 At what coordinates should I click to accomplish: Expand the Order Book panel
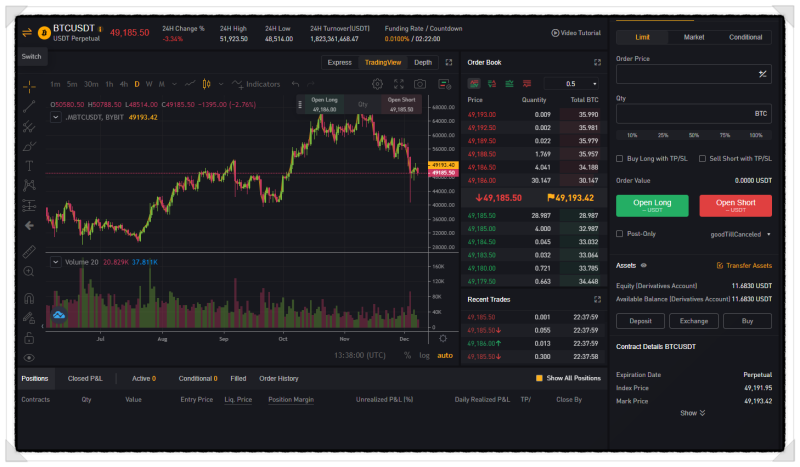(x=597, y=62)
